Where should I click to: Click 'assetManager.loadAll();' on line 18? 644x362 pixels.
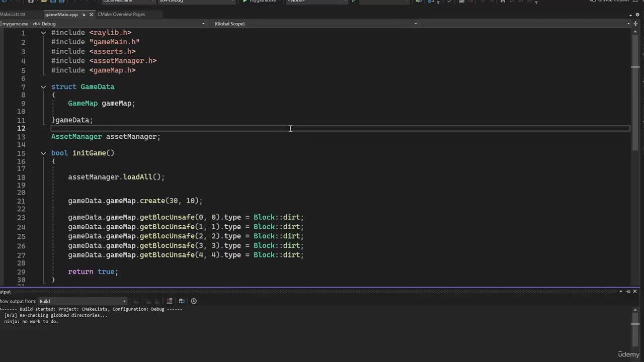click(116, 177)
